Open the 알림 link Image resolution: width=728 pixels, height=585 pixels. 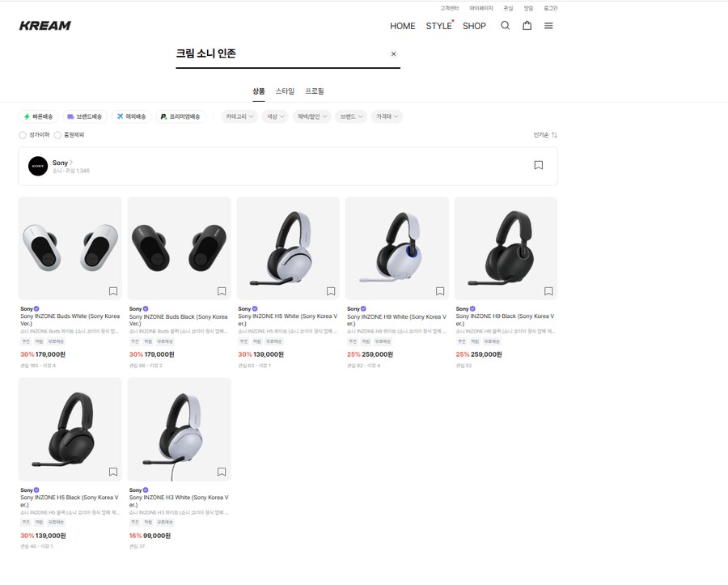pyautogui.click(x=528, y=8)
